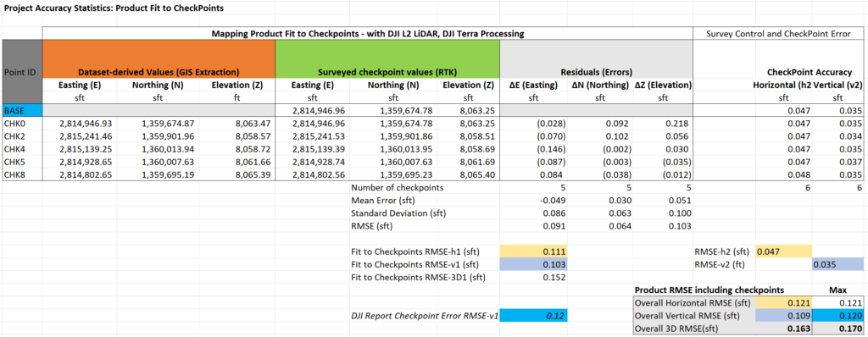Select the 'ΔZ (Elevation)' column header
868x337 pixels.
662,85
